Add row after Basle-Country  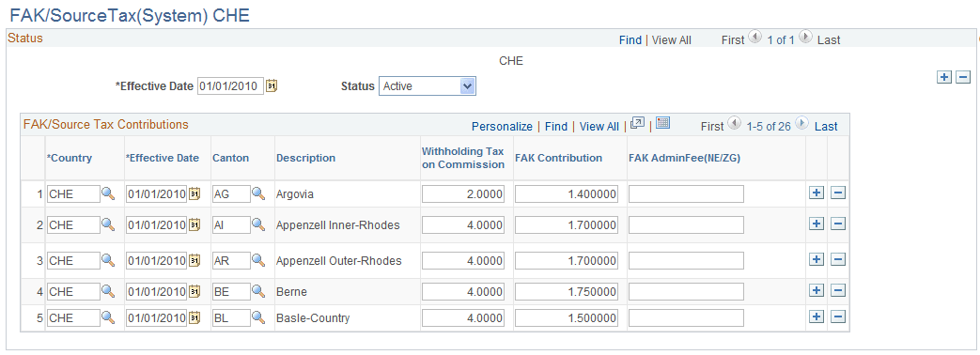[816, 316]
